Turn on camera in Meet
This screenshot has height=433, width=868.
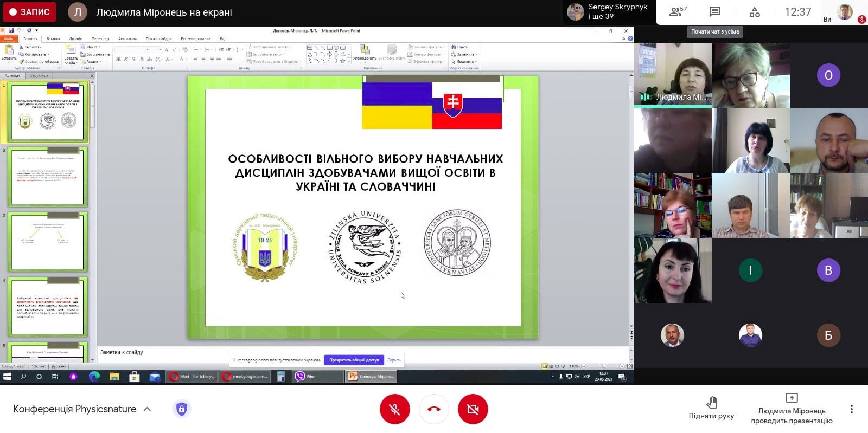pos(473,409)
